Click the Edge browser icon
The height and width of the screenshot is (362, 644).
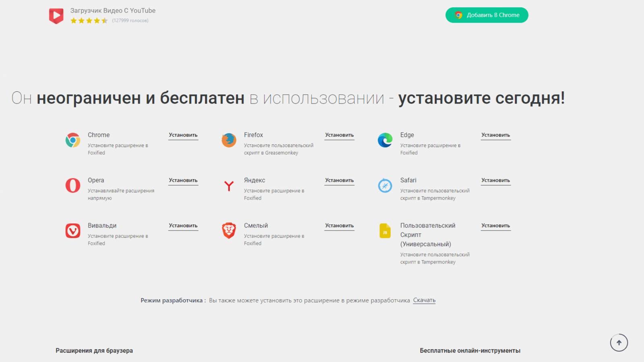tap(385, 140)
